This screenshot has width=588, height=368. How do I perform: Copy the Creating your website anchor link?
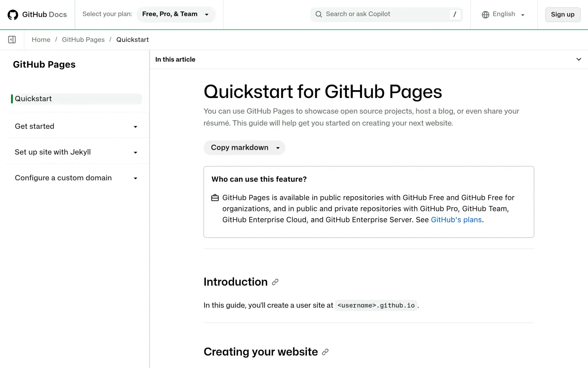[325, 352]
